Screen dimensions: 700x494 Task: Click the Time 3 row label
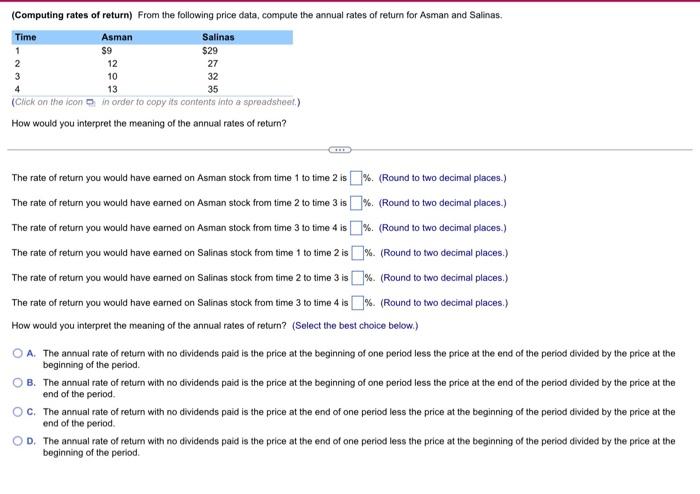pos(17,77)
